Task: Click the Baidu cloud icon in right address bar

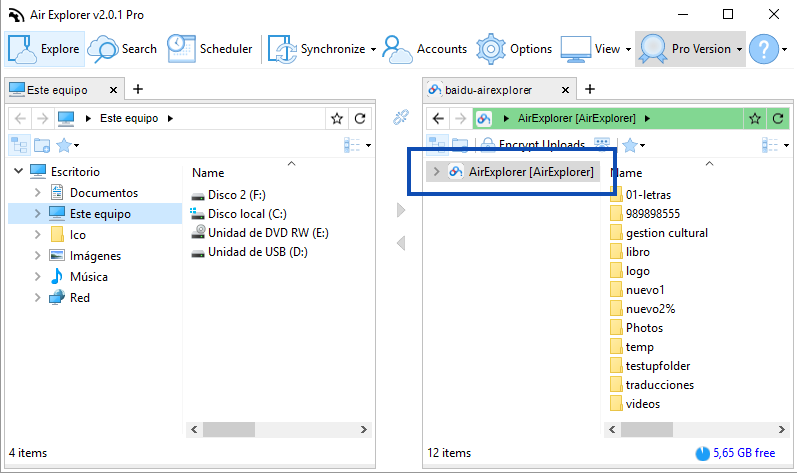Action: 484,119
